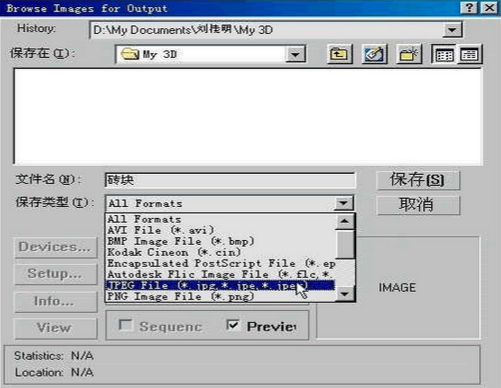Click the file name input field
Screen dimensions: 501x388
pyautogui.click(x=230, y=180)
